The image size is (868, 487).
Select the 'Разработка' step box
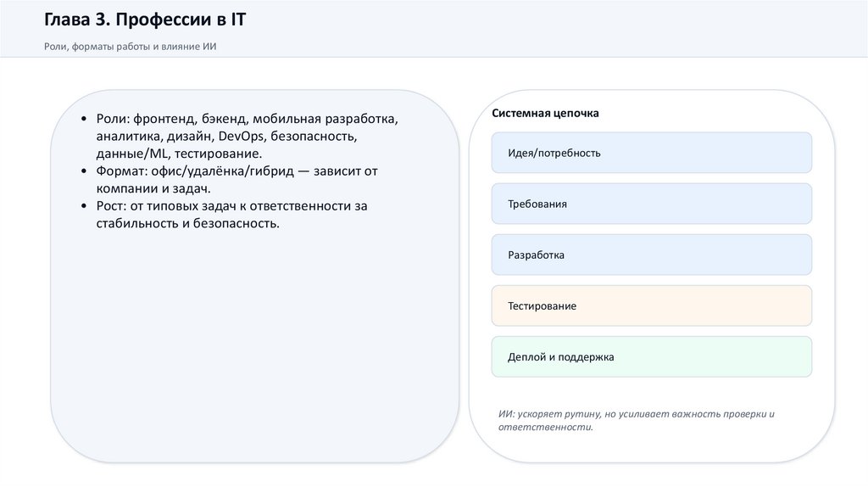pyautogui.click(x=651, y=255)
